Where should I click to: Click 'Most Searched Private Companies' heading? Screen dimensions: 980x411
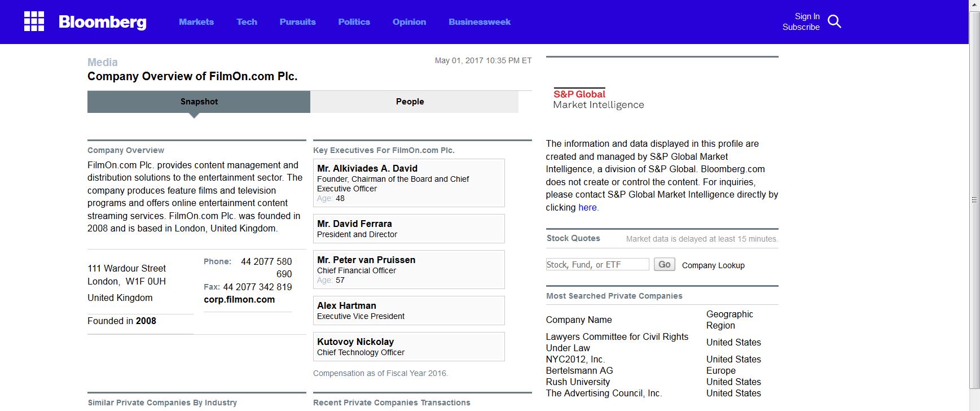pos(614,296)
